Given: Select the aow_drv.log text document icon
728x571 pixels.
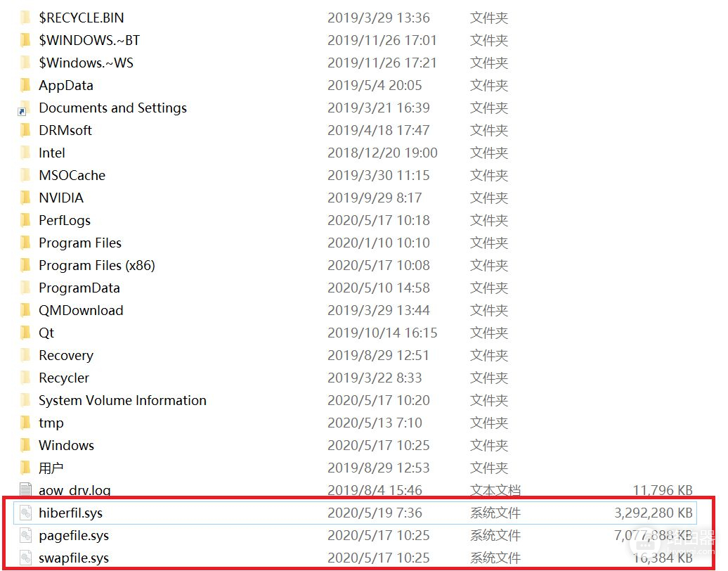Looking at the screenshot, I should click(x=26, y=490).
